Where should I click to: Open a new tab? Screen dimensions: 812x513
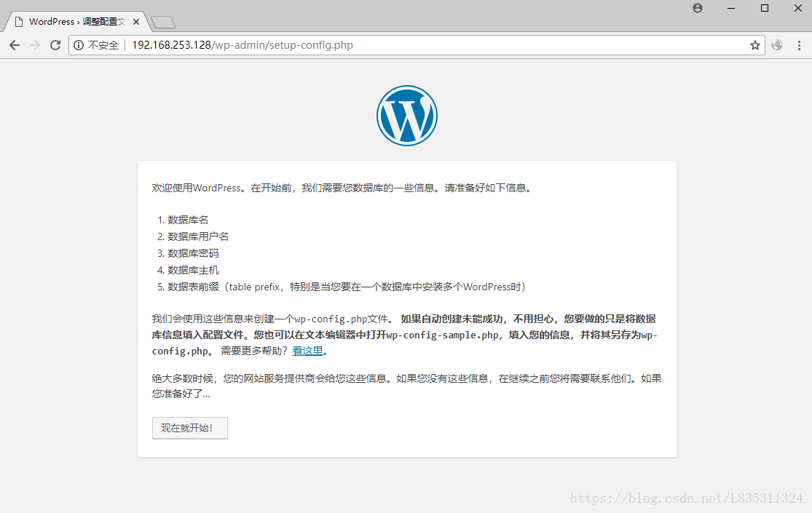162,23
